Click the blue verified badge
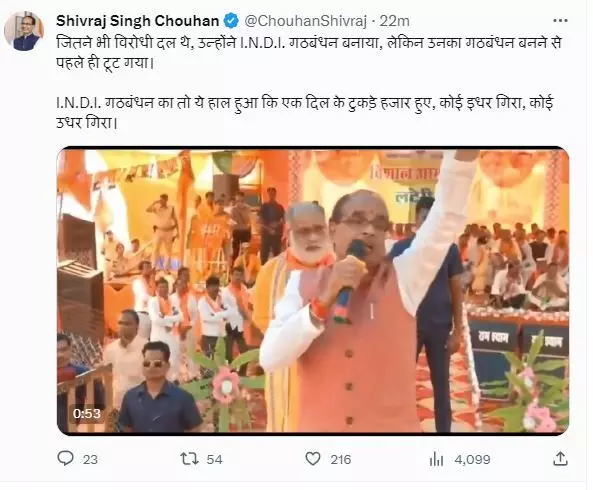593x490 pixels. 231,21
